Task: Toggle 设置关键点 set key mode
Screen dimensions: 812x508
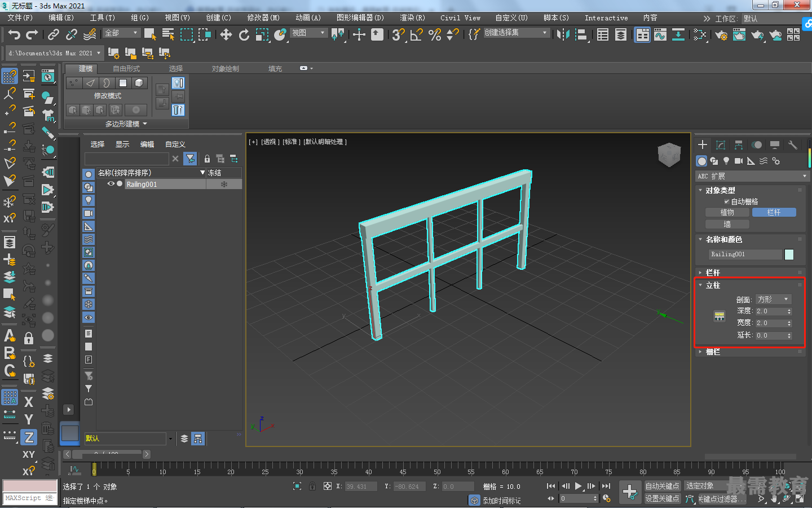Action: (663, 498)
